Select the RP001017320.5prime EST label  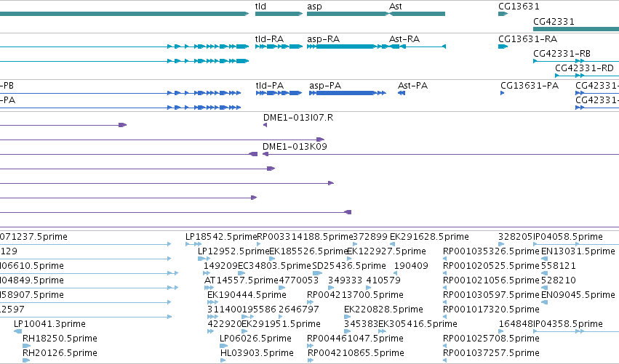[491, 310]
